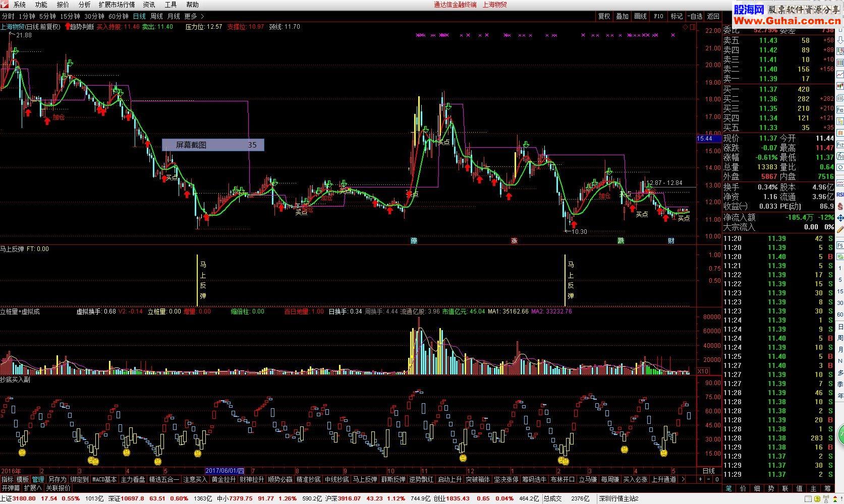The image size is (844, 504).
Task: Select the 马上反弹 indicator button
Action: pos(365,479)
